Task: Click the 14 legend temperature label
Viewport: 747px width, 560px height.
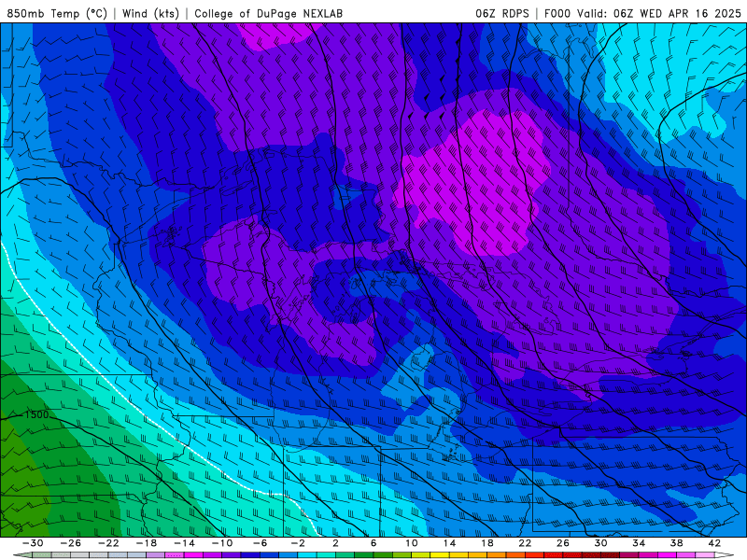Action: tap(449, 543)
